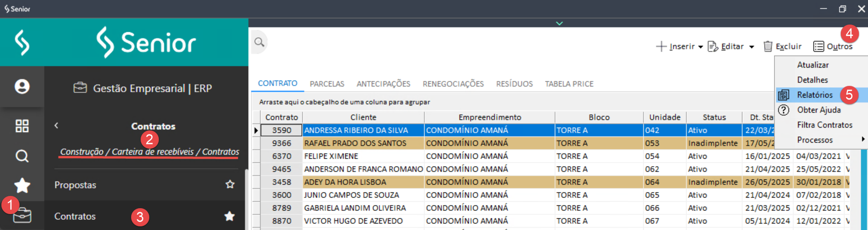
Task: Click the Editar pencil icon
Action: point(713,46)
